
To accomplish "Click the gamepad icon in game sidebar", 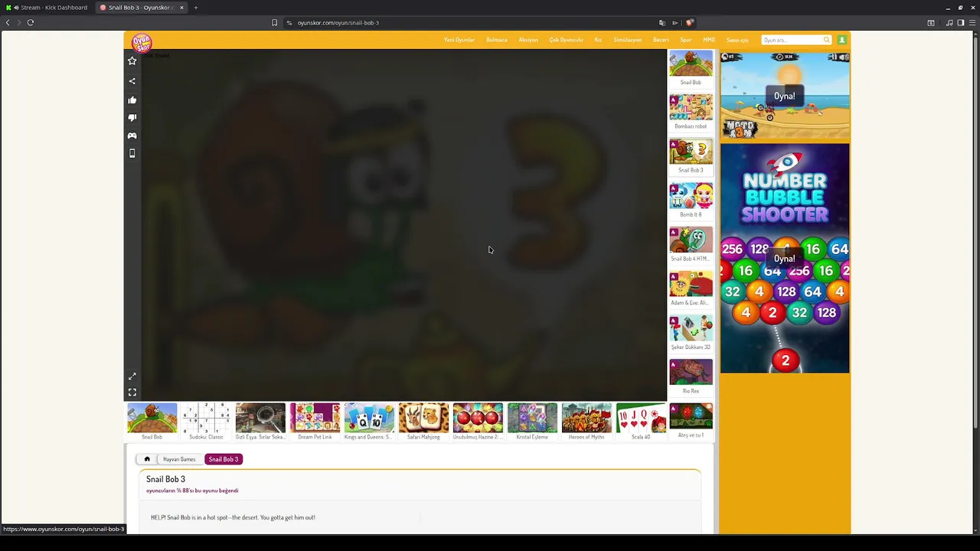I will pyautogui.click(x=132, y=135).
